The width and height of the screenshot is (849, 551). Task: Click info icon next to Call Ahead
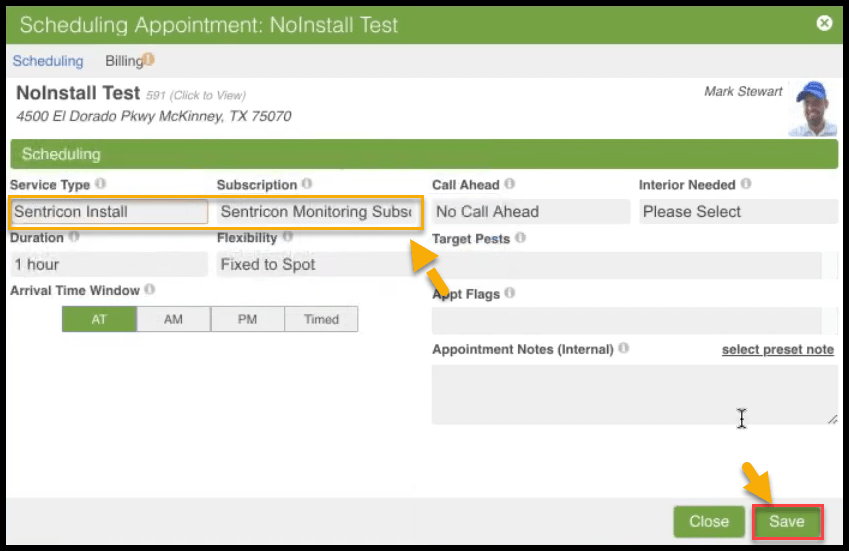pyautogui.click(x=510, y=185)
